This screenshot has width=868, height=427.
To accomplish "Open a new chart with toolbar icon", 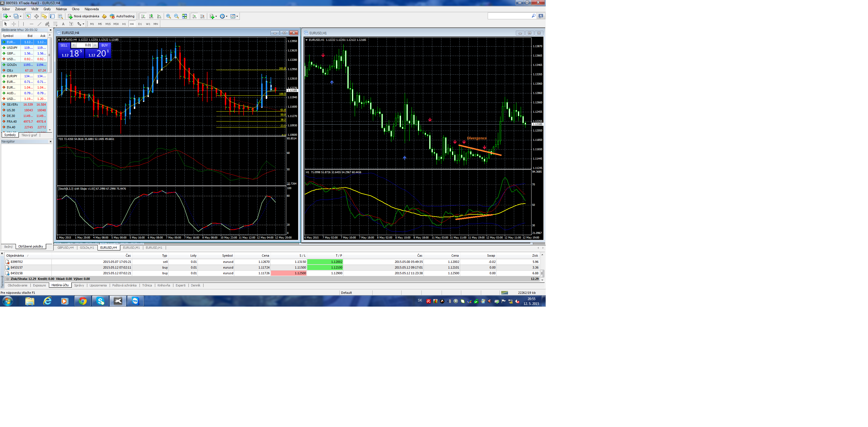I will tap(5, 16).
